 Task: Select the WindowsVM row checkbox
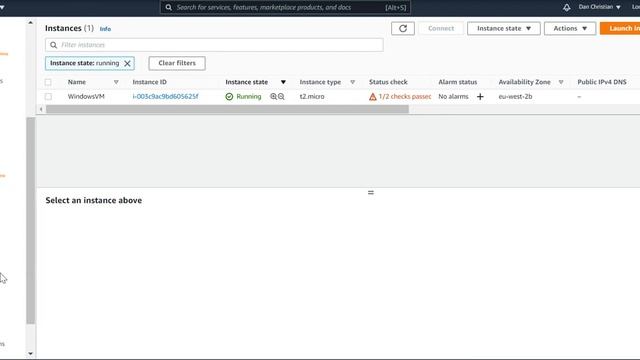(x=48, y=97)
